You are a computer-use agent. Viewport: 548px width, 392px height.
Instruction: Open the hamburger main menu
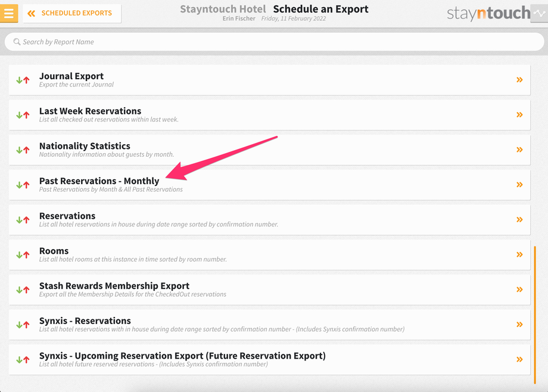tap(9, 14)
